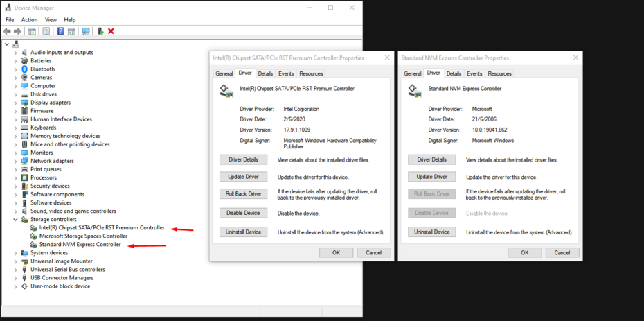Click the Show/Hide Action Pane toolbar icon
Screen dimensions: 644x321
pyautogui.click(x=71, y=31)
